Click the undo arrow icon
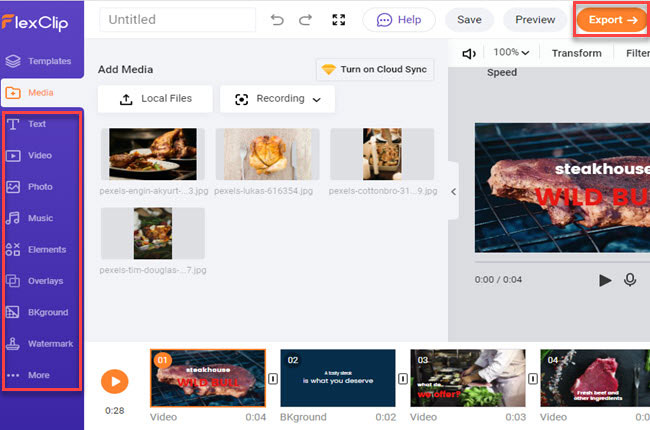 coord(277,19)
